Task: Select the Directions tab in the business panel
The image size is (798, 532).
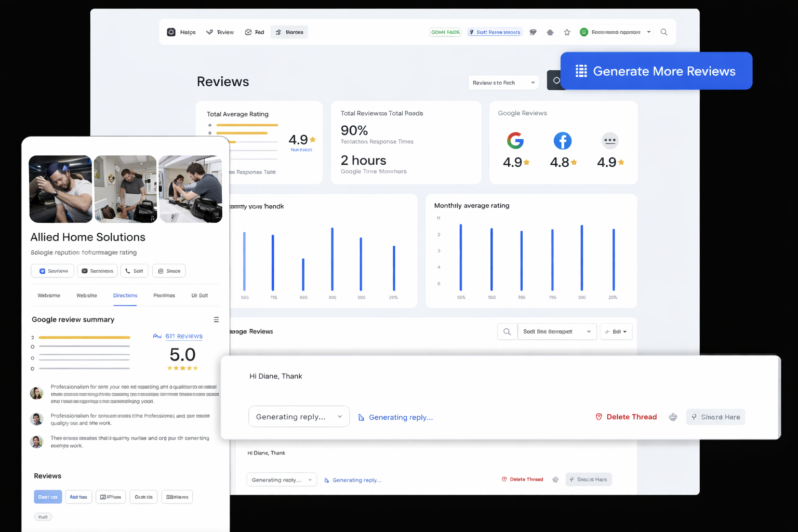Action: 125,296
